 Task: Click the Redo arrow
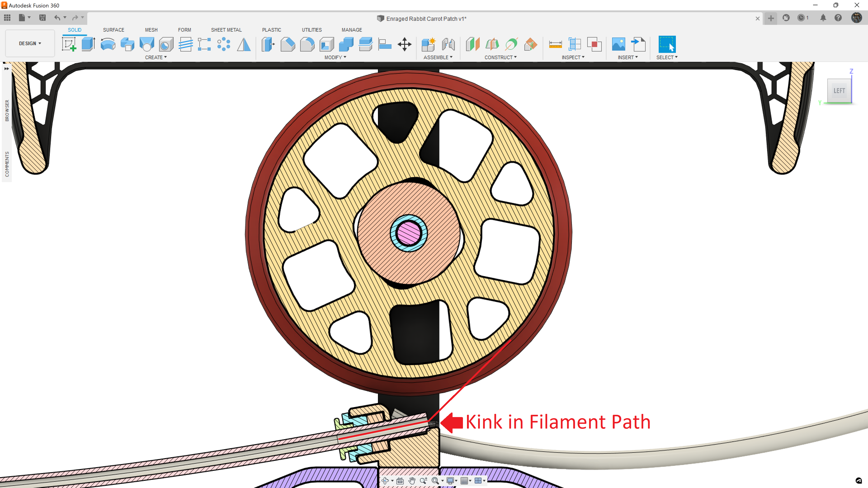click(x=75, y=18)
